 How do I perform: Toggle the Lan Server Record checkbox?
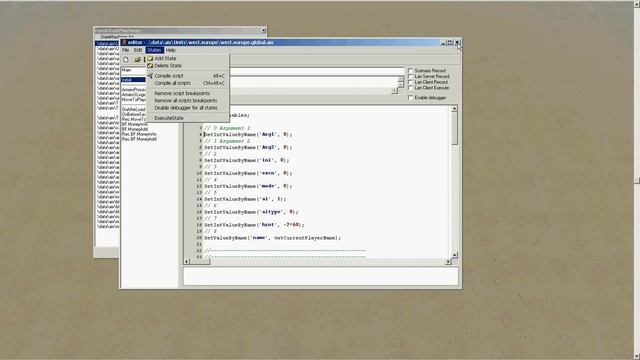point(411,76)
